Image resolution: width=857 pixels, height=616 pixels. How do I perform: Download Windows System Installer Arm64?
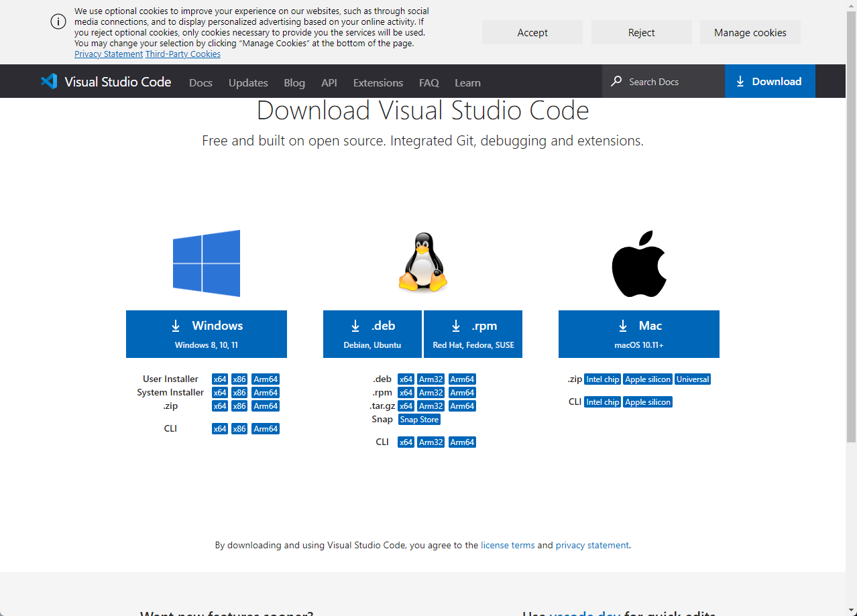[266, 393]
